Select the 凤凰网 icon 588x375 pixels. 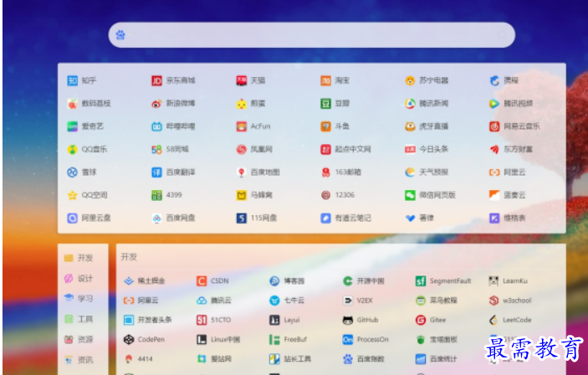[241, 149]
